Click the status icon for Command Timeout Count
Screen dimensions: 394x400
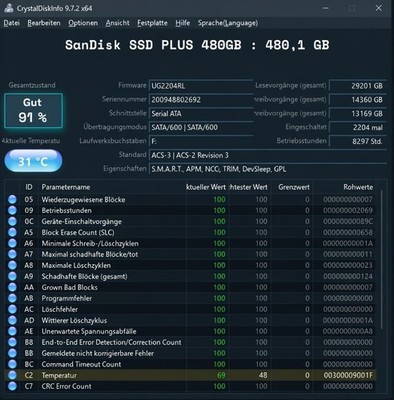(x=12, y=364)
